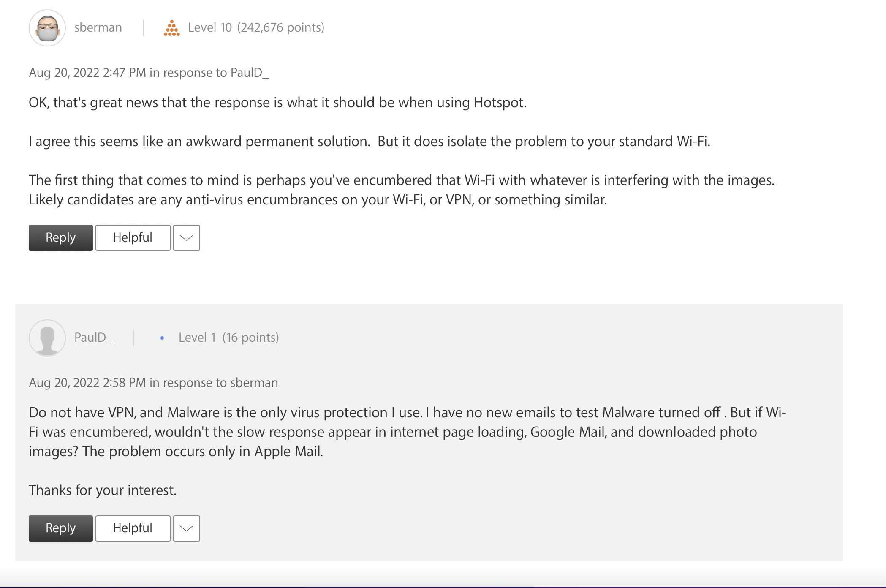Click the Level 10 label text
The width and height of the screenshot is (886, 588).
tap(210, 28)
